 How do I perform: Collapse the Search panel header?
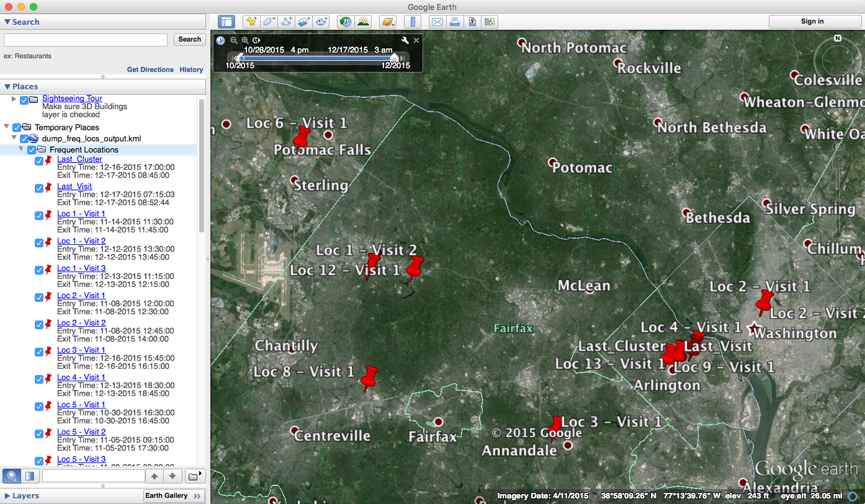[103, 22]
